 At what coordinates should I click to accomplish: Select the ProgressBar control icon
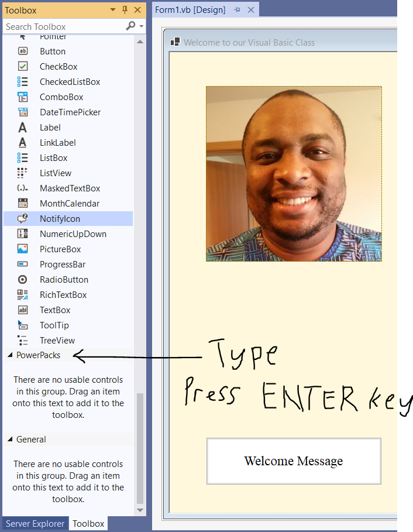(23, 265)
